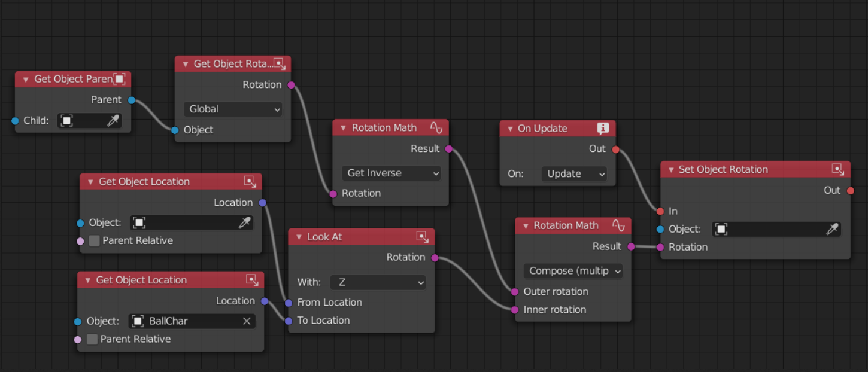The width and height of the screenshot is (868, 372).
Task: Open the Global rotation space dropdown
Action: [233, 109]
